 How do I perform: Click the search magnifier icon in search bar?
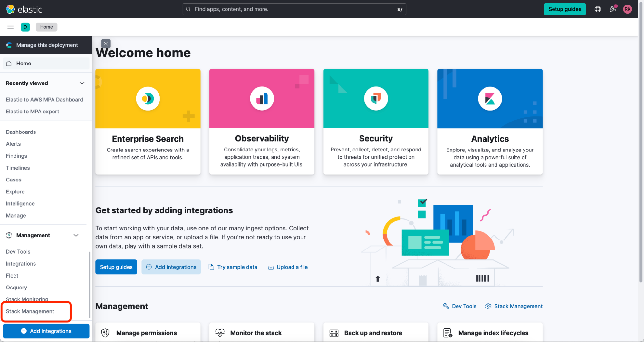tap(188, 9)
